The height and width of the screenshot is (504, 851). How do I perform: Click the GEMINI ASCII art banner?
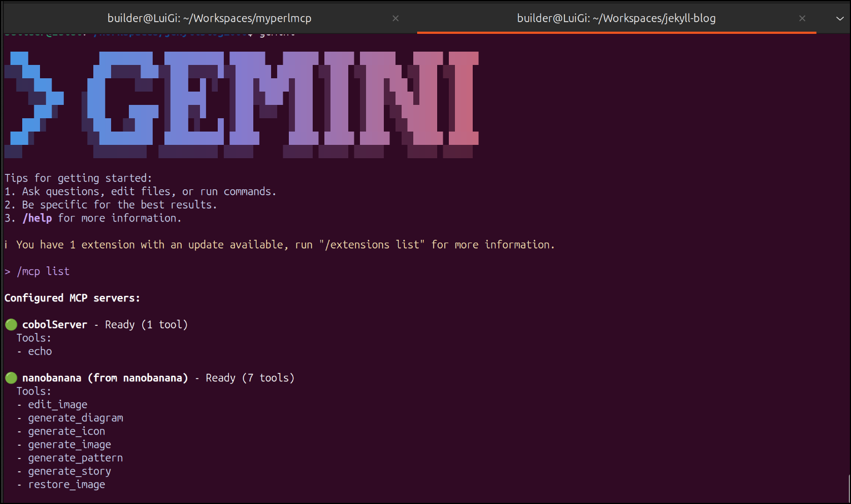(x=283, y=99)
